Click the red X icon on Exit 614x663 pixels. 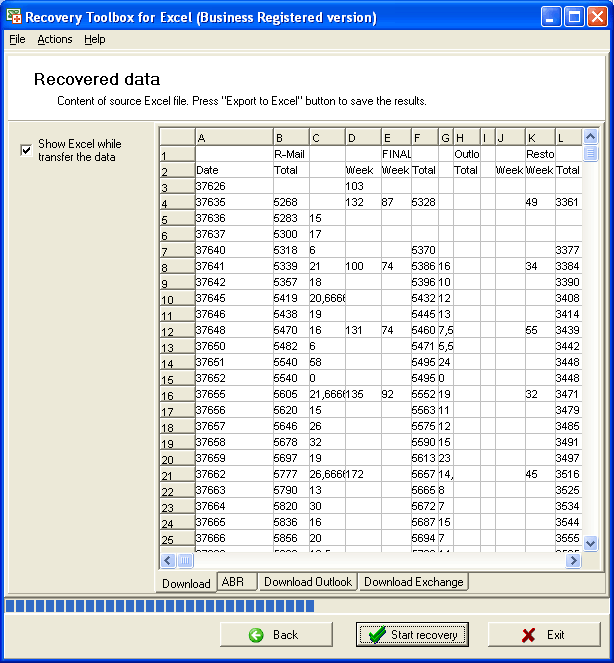point(528,635)
